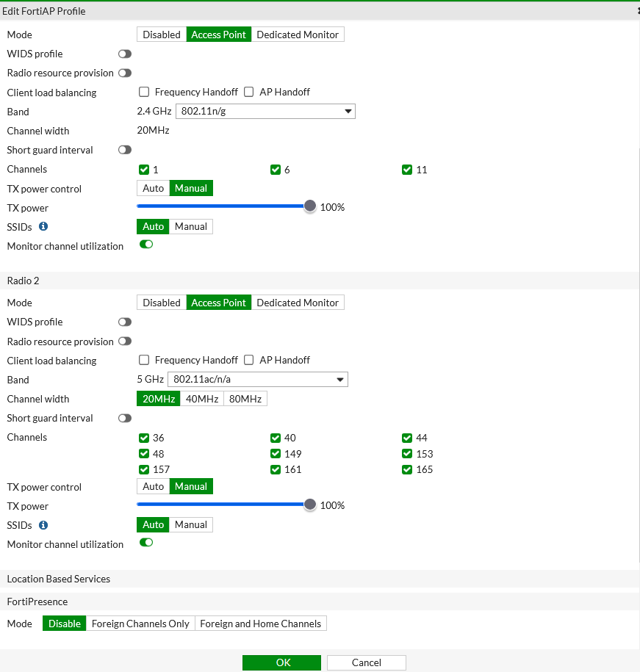
Task: Click the OK button
Action: [282, 662]
